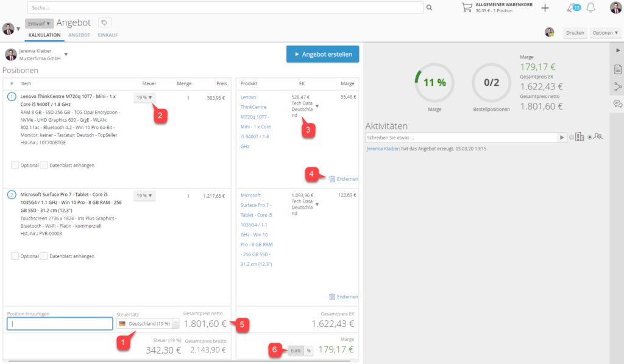
Task: Open the chat bubbles icon in the sidebar
Action: 618,104
